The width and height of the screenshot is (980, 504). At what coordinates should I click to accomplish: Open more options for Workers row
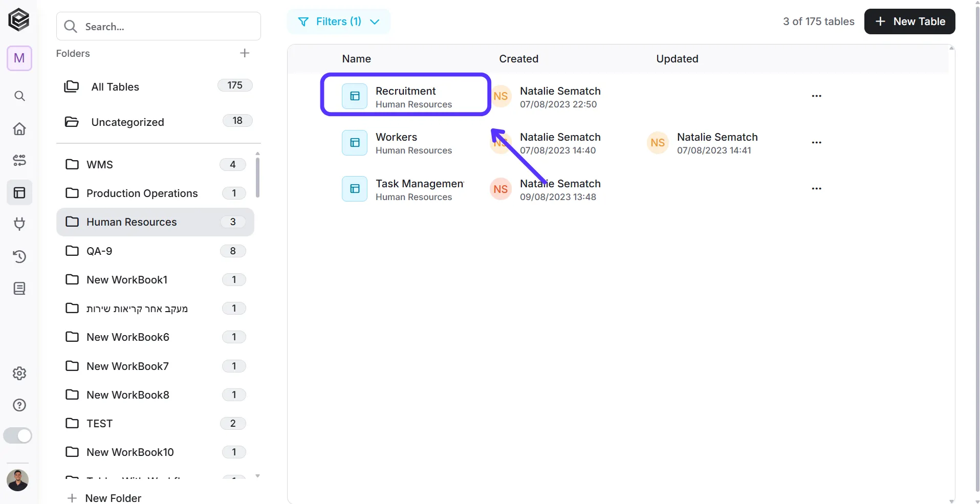coord(817,143)
